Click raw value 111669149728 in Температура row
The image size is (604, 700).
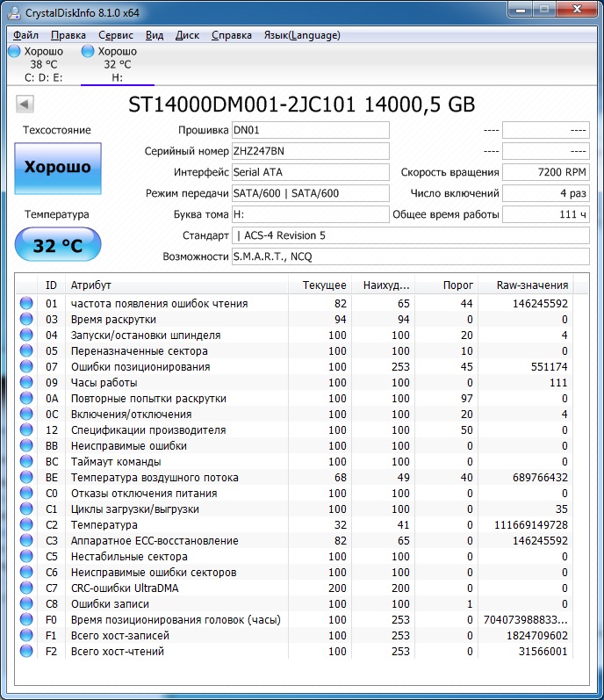coord(531,525)
